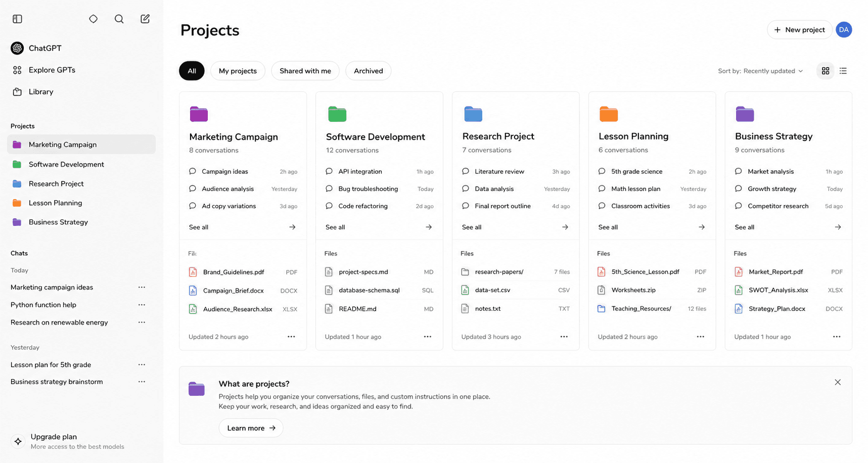See all Research Project conversations
868x463 pixels.
pos(516,227)
